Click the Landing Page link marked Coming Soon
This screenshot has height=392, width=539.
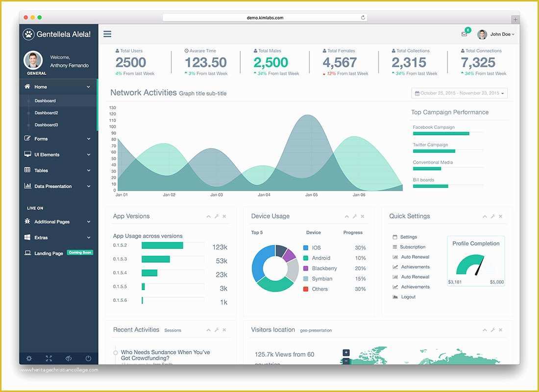(49, 253)
